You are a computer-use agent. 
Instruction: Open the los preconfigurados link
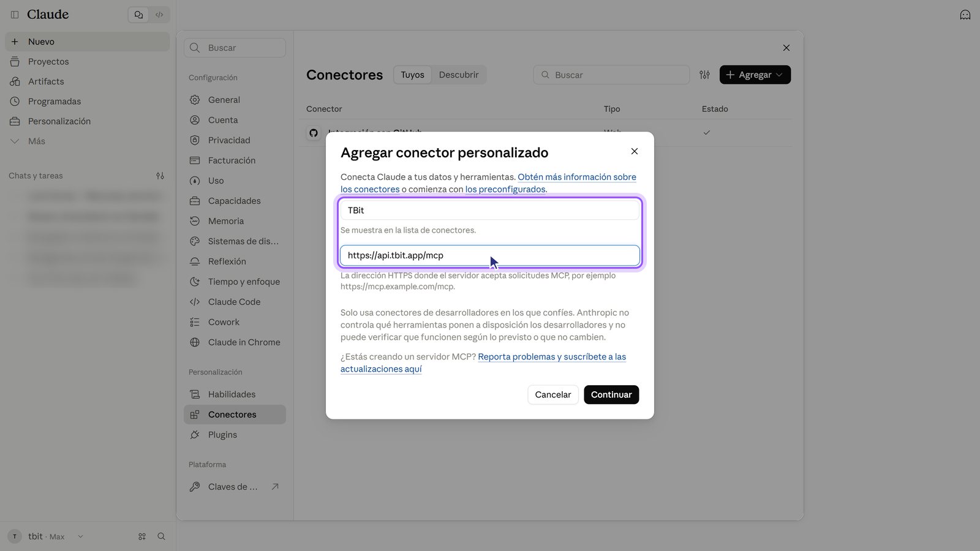[505, 189]
